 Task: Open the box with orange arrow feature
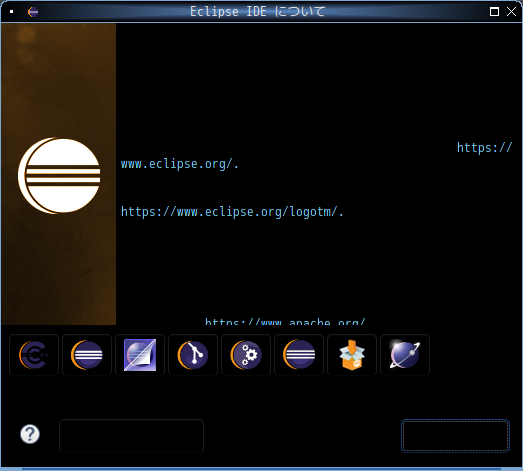(x=352, y=355)
